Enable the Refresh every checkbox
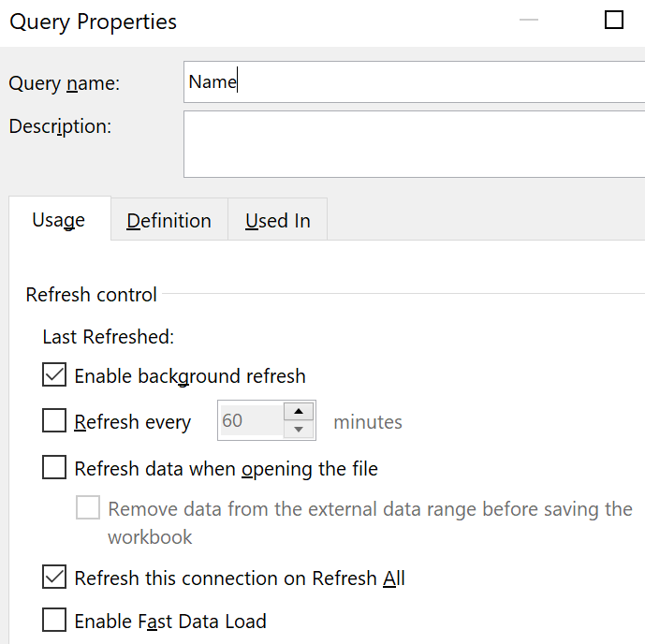The width and height of the screenshot is (645, 644). pos(55,421)
